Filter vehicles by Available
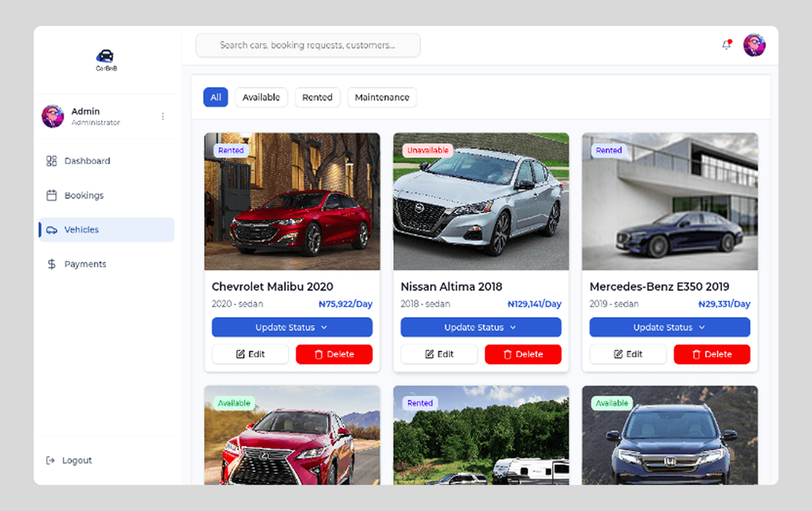Image resolution: width=812 pixels, height=511 pixels. pos(261,97)
